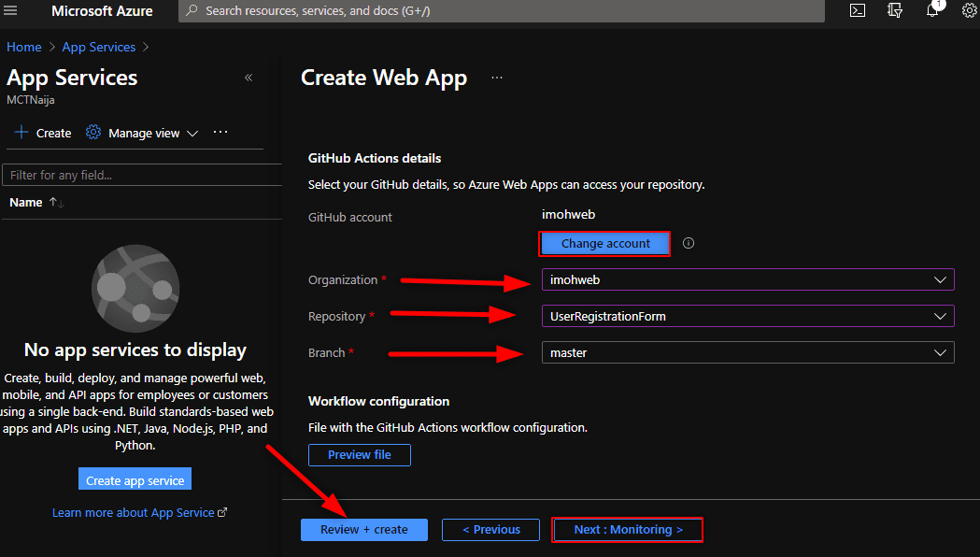This screenshot has width=980, height=557.
Task: Click the Manage view gear icon
Action: tap(93, 133)
